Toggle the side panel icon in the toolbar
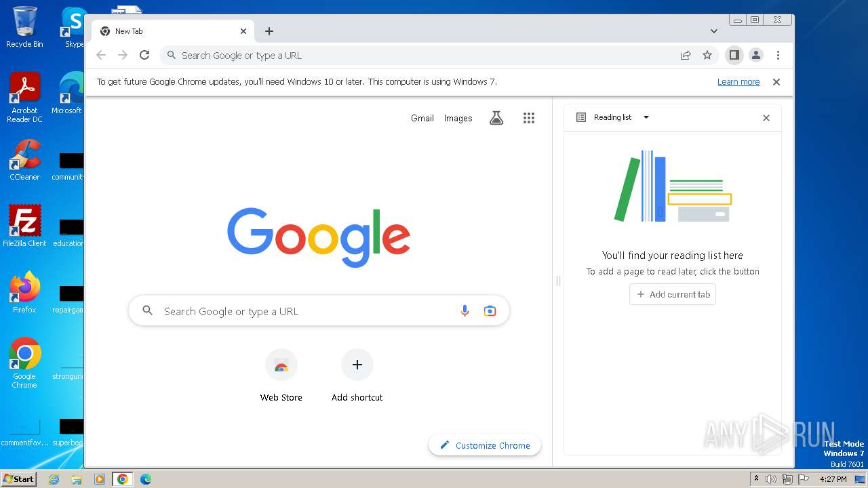The width and height of the screenshot is (868, 488). coord(734,56)
